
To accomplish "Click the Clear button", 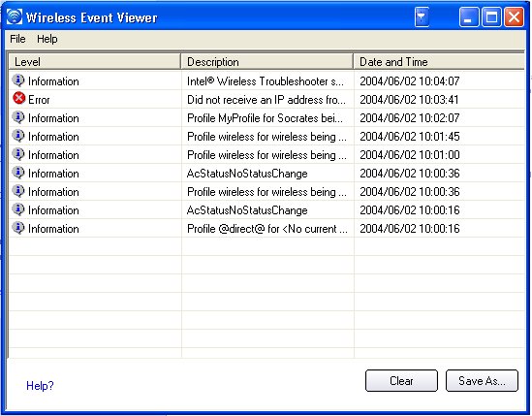I will click(401, 381).
